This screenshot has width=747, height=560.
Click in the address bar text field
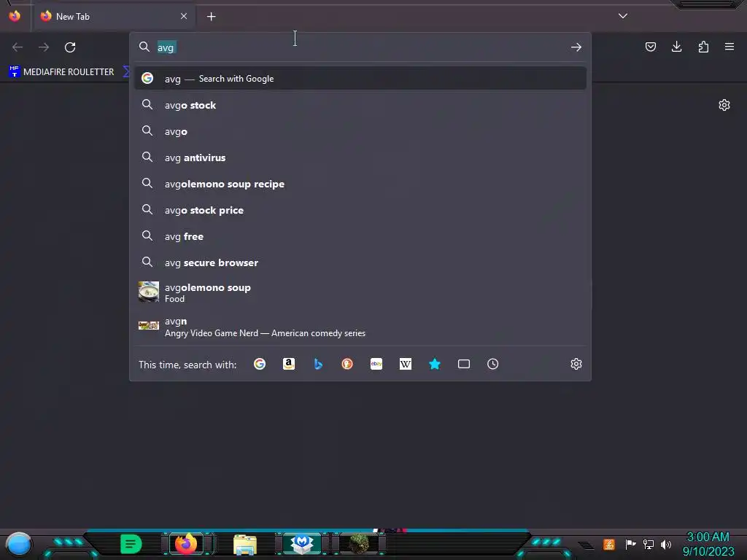tap(362, 47)
